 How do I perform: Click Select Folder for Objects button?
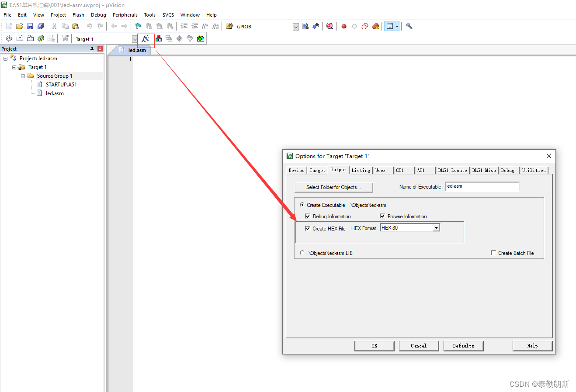point(333,187)
